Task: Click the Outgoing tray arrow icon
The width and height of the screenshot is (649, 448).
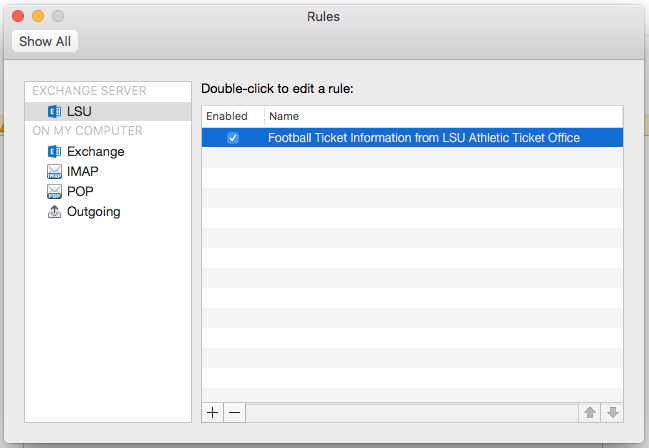Action: [x=54, y=212]
